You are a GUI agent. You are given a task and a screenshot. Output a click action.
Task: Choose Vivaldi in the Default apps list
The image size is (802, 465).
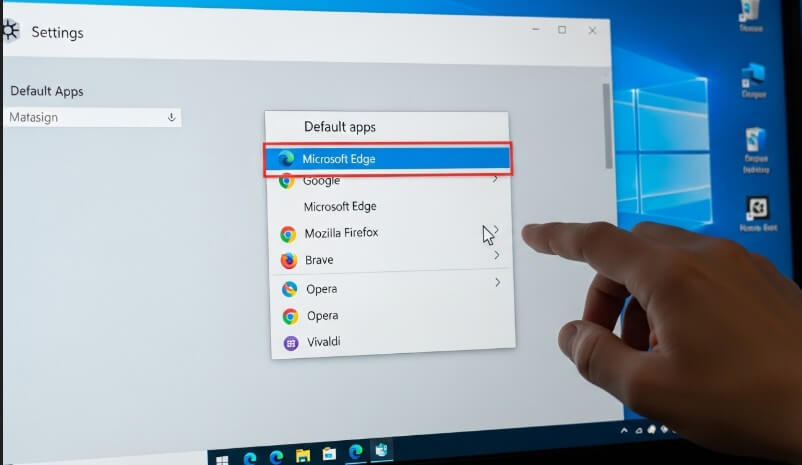(392, 342)
